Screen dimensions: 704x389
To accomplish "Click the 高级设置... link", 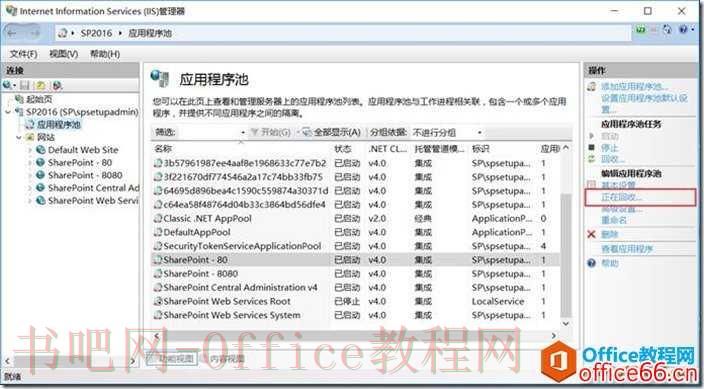I will [x=622, y=209].
